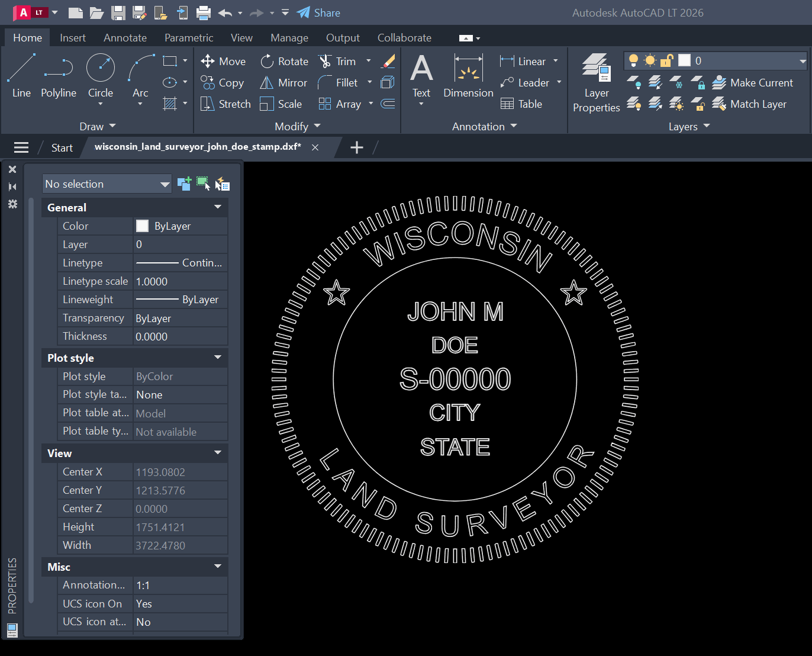812x656 pixels.
Task: Click the Rectangle tool icon
Action: (170, 61)
